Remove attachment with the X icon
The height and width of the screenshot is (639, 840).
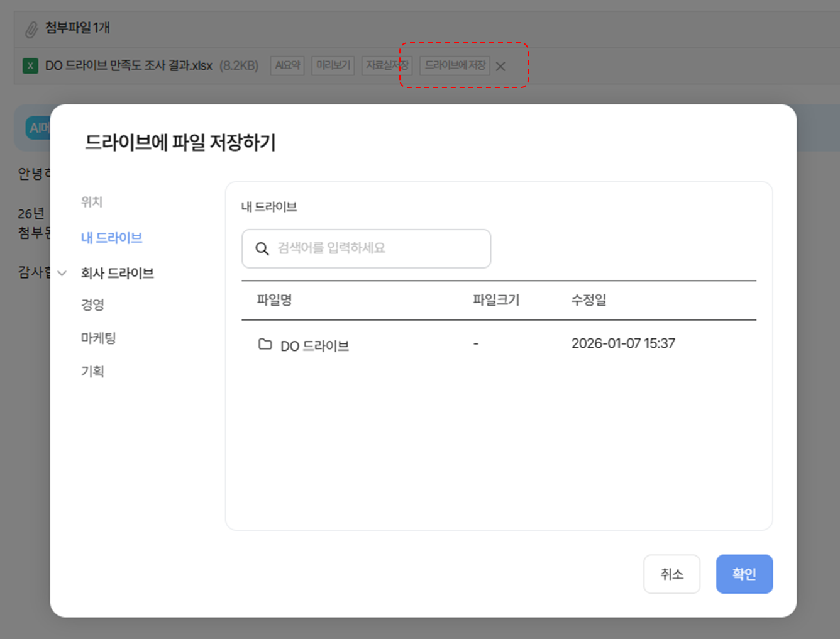[500, 66]
